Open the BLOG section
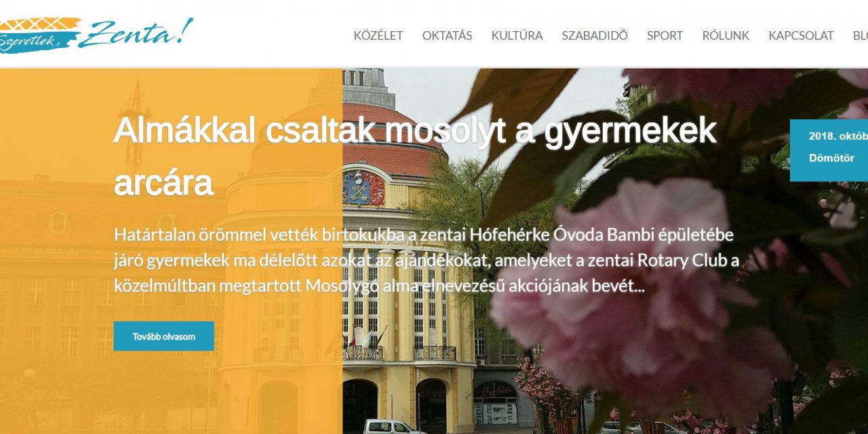The width and height of the screenshot is (868, 434). (x=860, y=35)
